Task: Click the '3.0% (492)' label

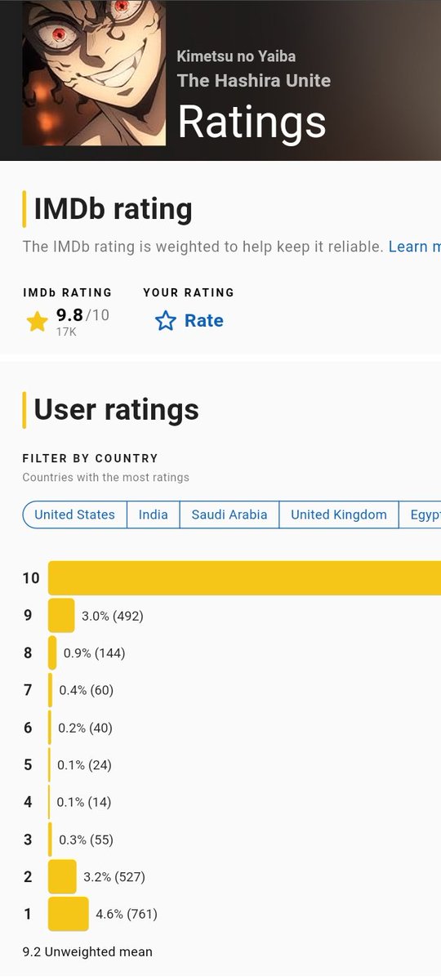Action: (113, 616)
